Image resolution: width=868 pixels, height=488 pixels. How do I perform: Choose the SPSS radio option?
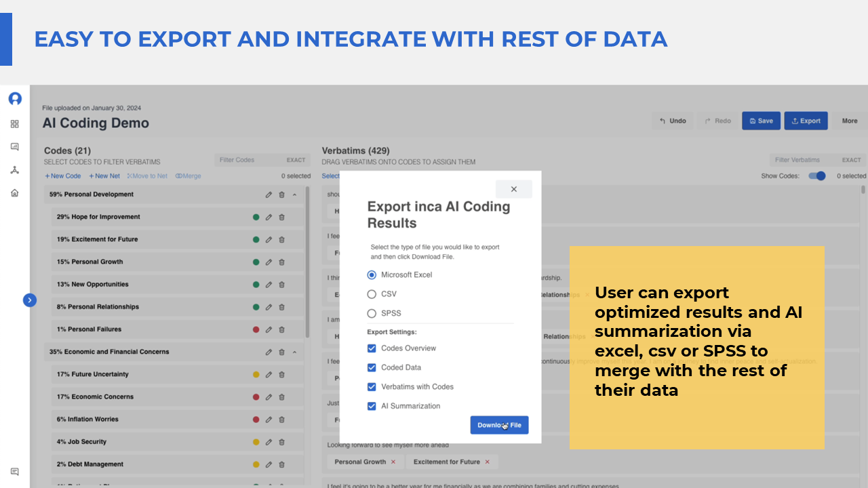tap(372, 313)
